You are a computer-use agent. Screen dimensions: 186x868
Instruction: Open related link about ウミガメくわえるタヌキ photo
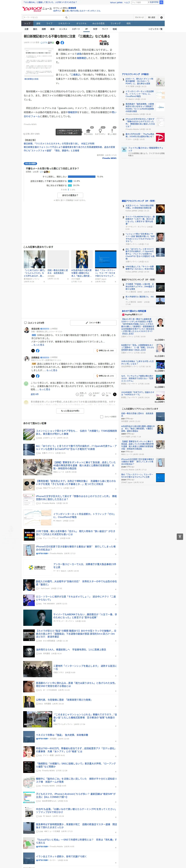point(59,144)
